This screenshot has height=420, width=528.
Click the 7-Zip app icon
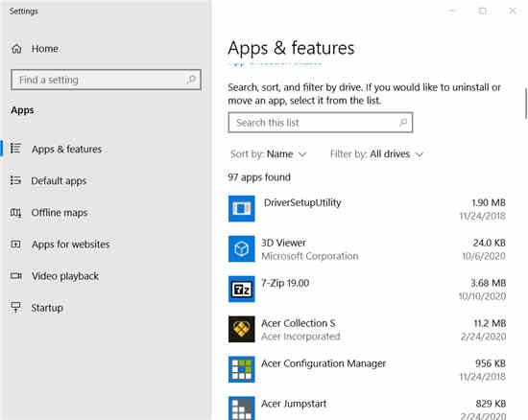point(241,290)
